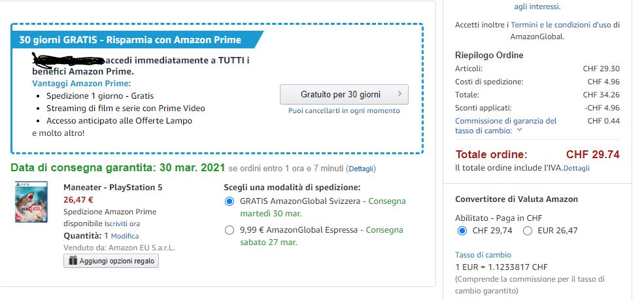Open Maneater - PlayStation 5 title
The width and height of the screenshot is (644, 300).
click(112, 188)
